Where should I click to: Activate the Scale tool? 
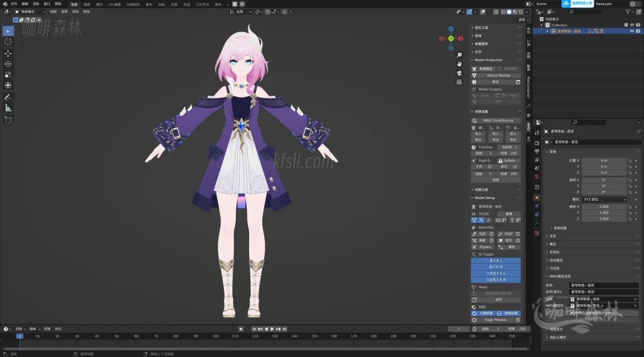[x=8, y=74]
